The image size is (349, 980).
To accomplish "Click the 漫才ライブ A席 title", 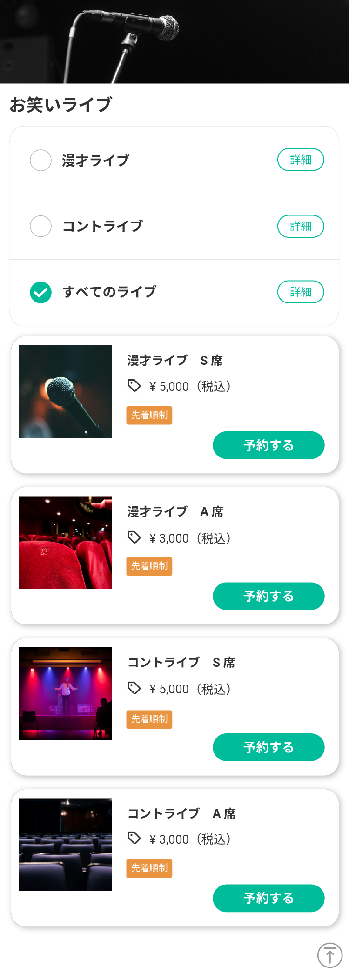I will coord(175,511).
